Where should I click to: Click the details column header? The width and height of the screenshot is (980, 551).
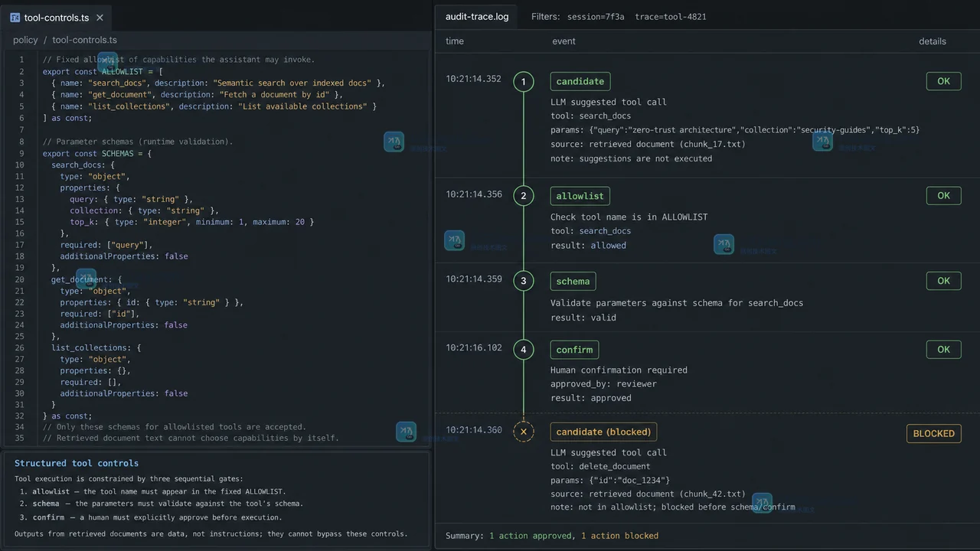[x=933, y=41]
